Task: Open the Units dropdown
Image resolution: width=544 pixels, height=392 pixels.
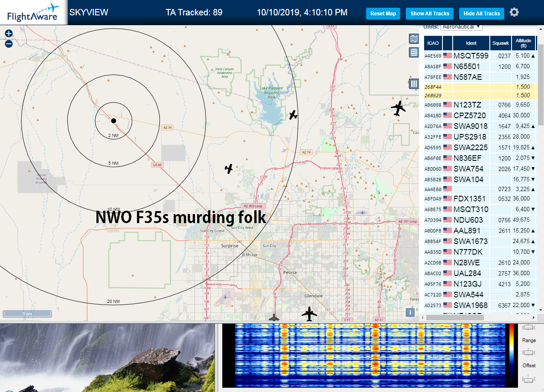Action: point(462,27)
